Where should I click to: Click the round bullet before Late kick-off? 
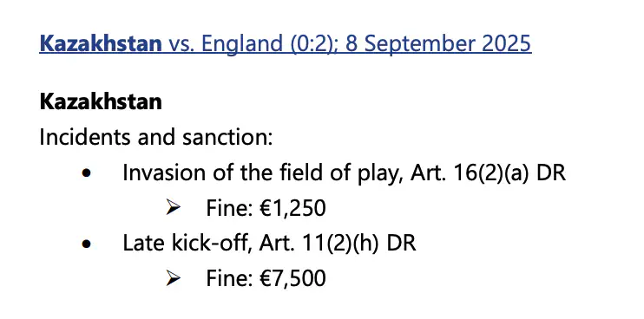[x=86, y=244]
